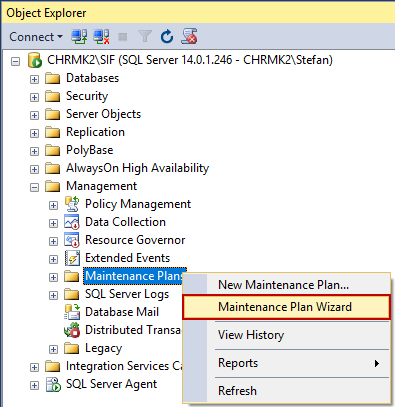This screenshot has width=395, height=407.
Task: Click the Database Mail icon
Action: 72,312
